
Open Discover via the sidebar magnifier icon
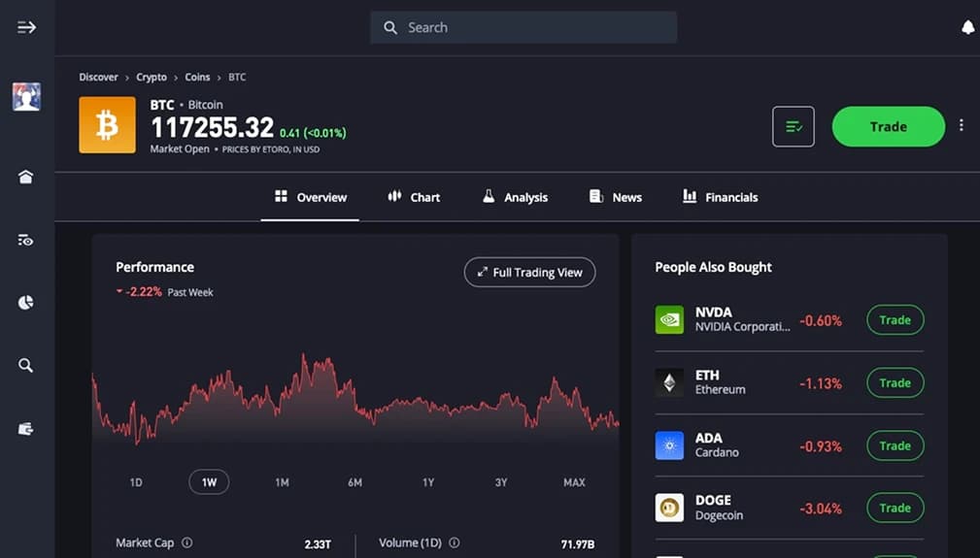[25, 365]
